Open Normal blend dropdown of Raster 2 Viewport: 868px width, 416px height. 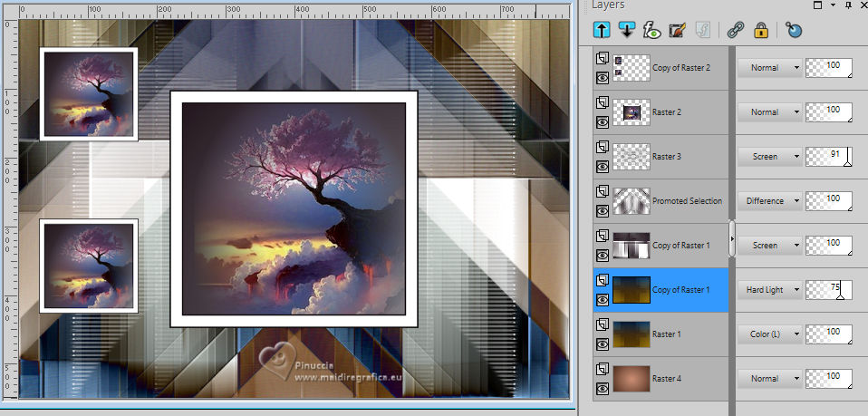[770, 111]
